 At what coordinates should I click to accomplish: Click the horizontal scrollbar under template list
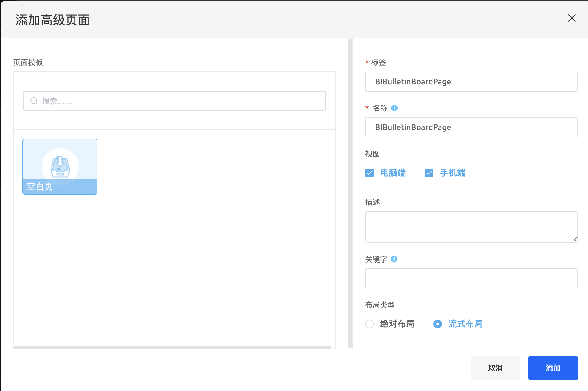click(173, 348)
